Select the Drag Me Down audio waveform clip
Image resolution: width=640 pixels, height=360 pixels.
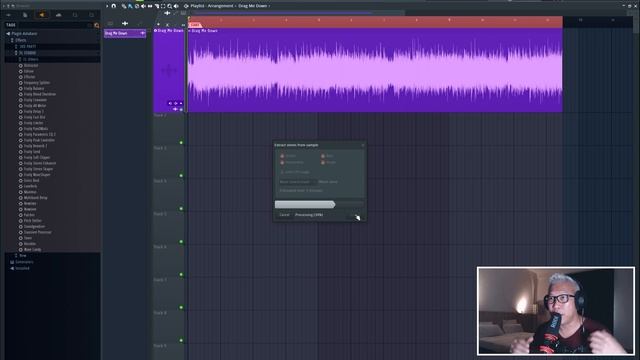pos(375,70)
